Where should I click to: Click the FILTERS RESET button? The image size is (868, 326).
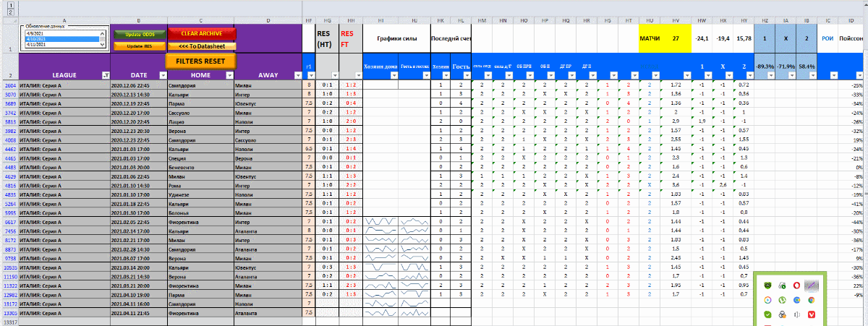point(200,61)
